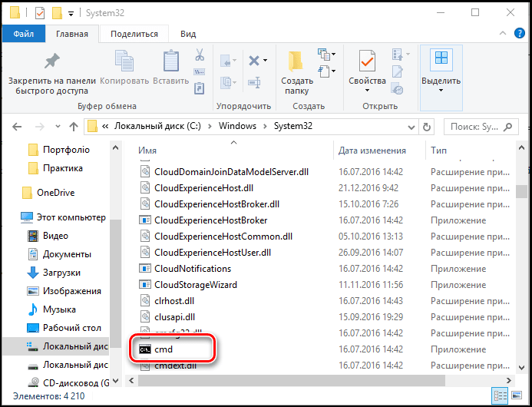Click the new folder icon in title bar
The height and width of the screenshot is (407, 532).
tap(57, 13)
